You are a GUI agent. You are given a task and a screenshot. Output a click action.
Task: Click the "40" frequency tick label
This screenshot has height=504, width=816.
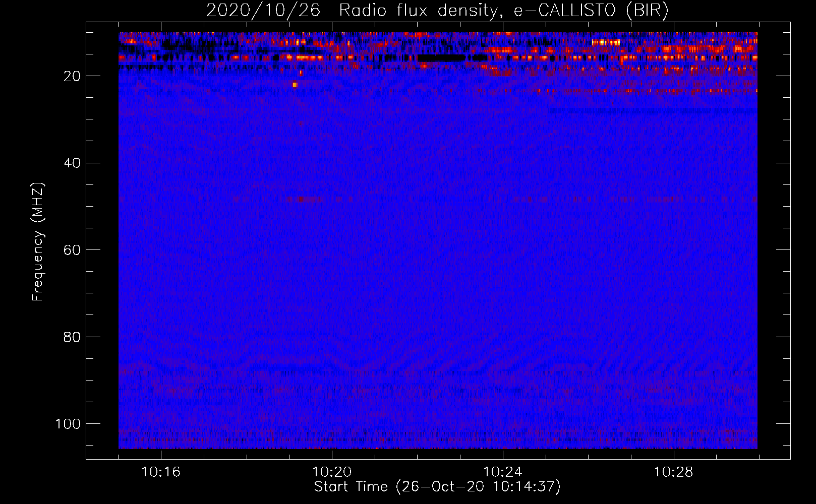[x=72, y=163]
